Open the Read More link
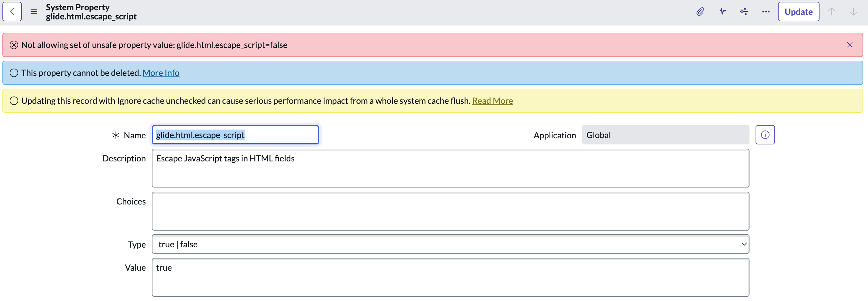Viewport: 868px width, 301px height. click(x=492, y=100)
